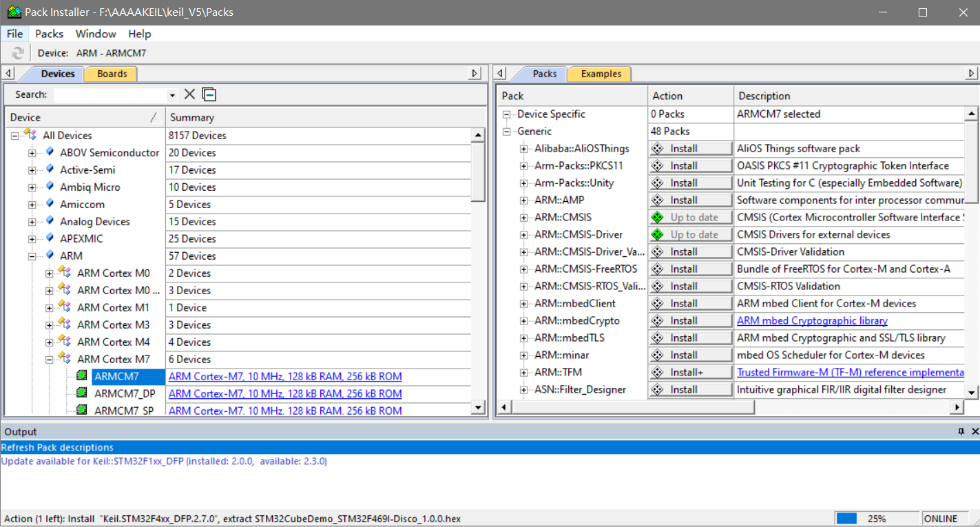The image size is (980, 527).
Task: Install the Arm-Packs::PKCS11 pack
Action: [x=690, y=165]
